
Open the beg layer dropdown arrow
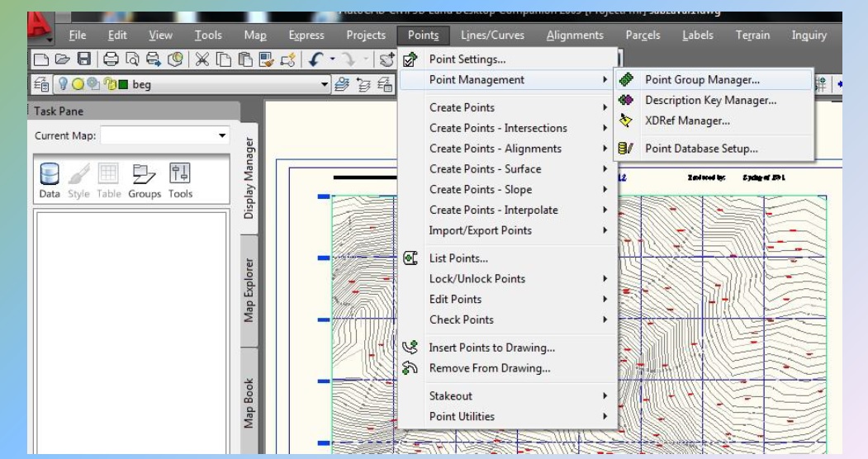[x=325, y=84]
